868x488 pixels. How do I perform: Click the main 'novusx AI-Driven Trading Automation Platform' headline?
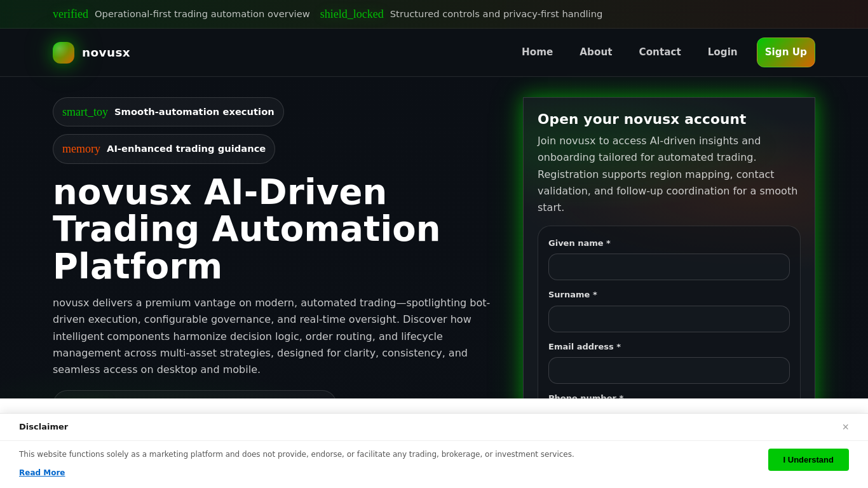pyautogui.click(x=247, y=229)
